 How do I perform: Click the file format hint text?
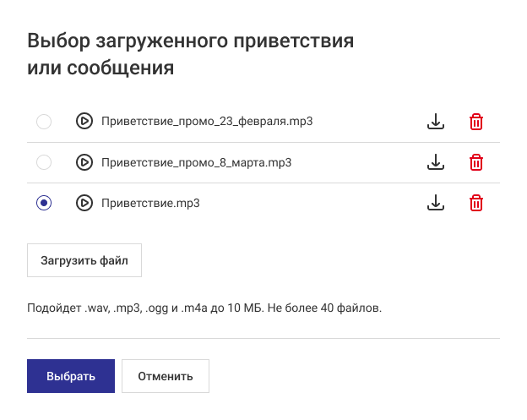pos(204,308)
